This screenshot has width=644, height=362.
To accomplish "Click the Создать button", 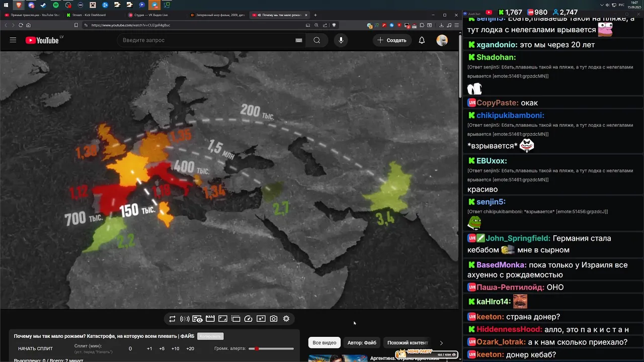I will point(392,40).
